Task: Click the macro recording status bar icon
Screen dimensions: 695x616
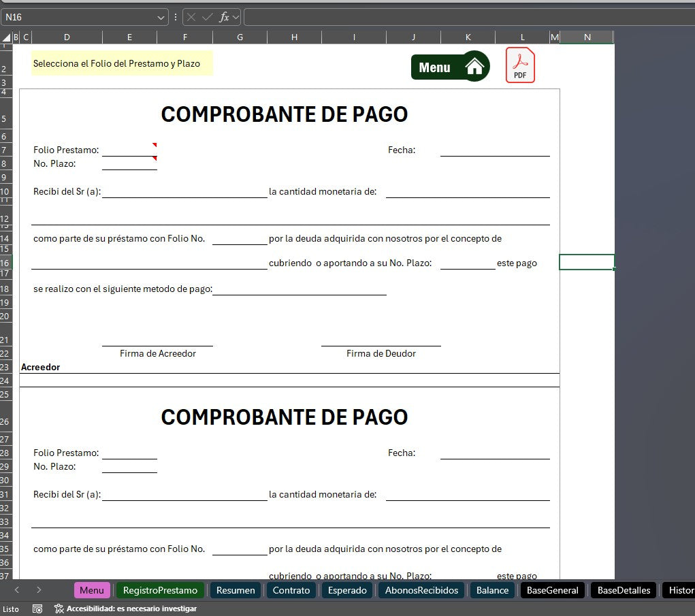Action: [x=37, y=609]
